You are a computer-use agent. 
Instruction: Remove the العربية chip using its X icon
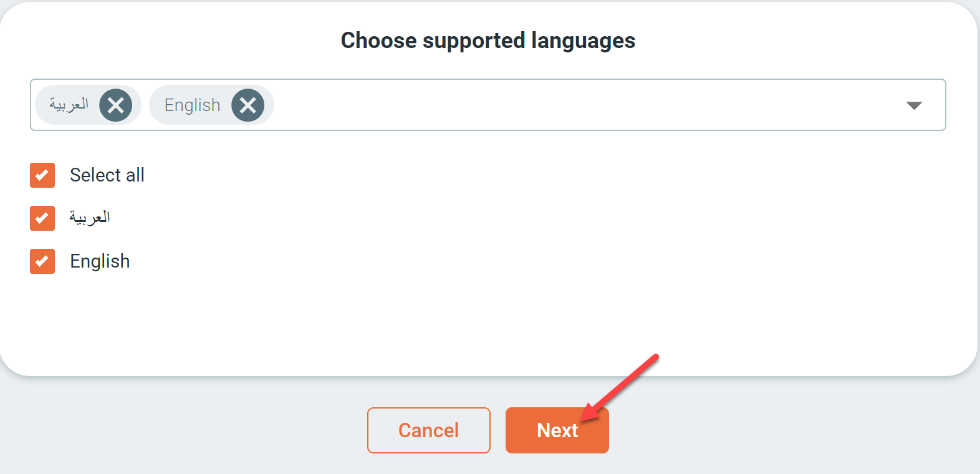click(116, 105)
